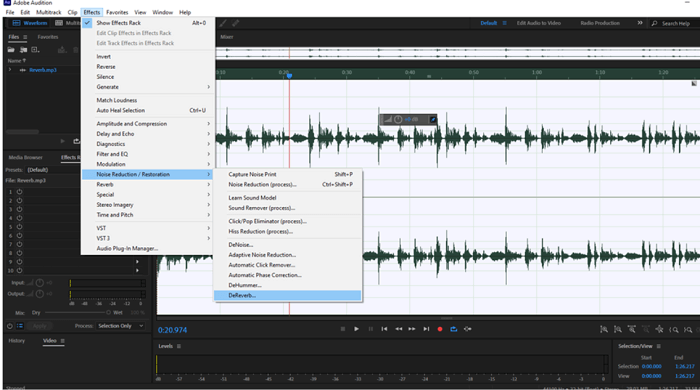This screenshot has height=390, width=700.
Task: Click Zoom Out Amplitude icon
Action: (x=617, y=329)
